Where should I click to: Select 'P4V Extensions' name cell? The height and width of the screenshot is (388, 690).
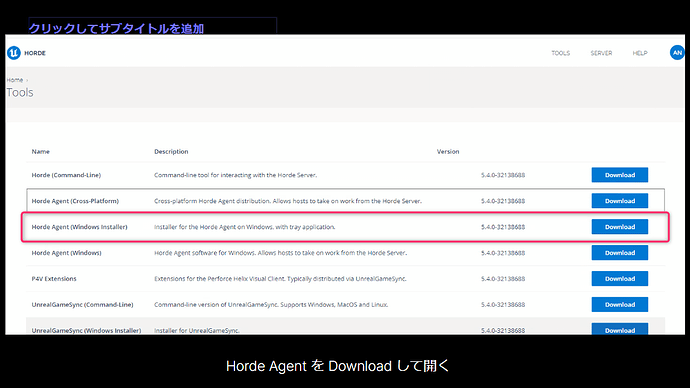click(x=54, y=279)
